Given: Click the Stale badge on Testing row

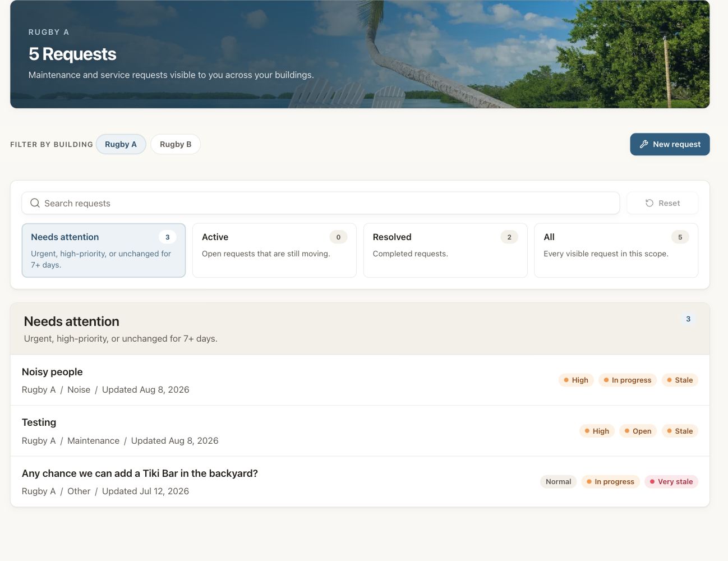Looking at the screenshot, I should coord(680,431).
